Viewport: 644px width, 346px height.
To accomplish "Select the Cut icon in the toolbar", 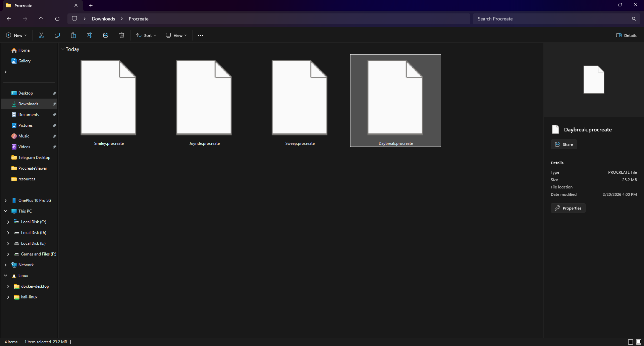I will [x=41, y=35].
